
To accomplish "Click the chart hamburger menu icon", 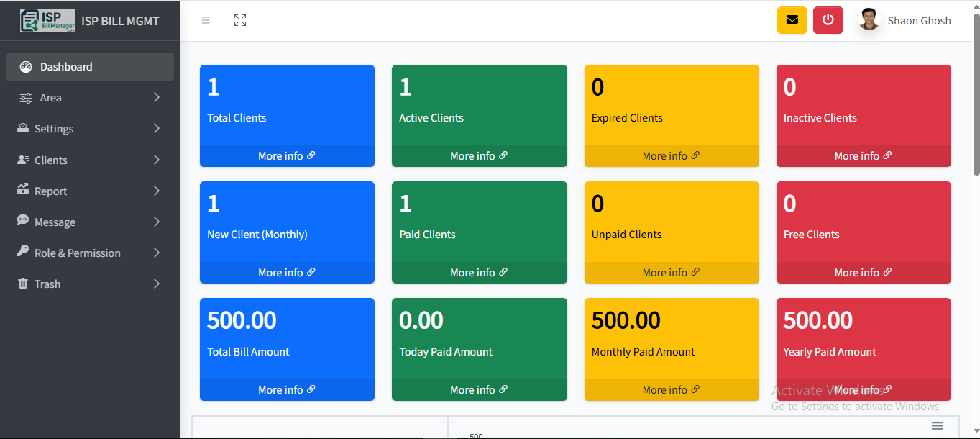I will click(937, 426).
